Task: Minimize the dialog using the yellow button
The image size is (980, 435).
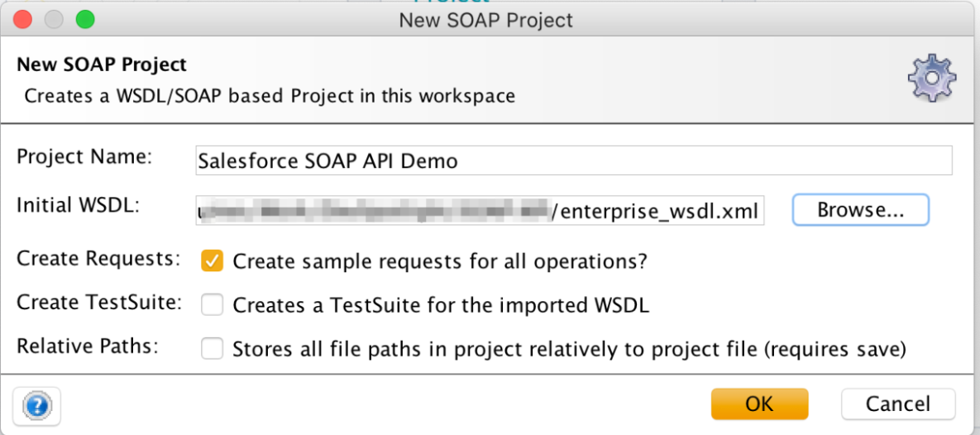Action: 54,18
